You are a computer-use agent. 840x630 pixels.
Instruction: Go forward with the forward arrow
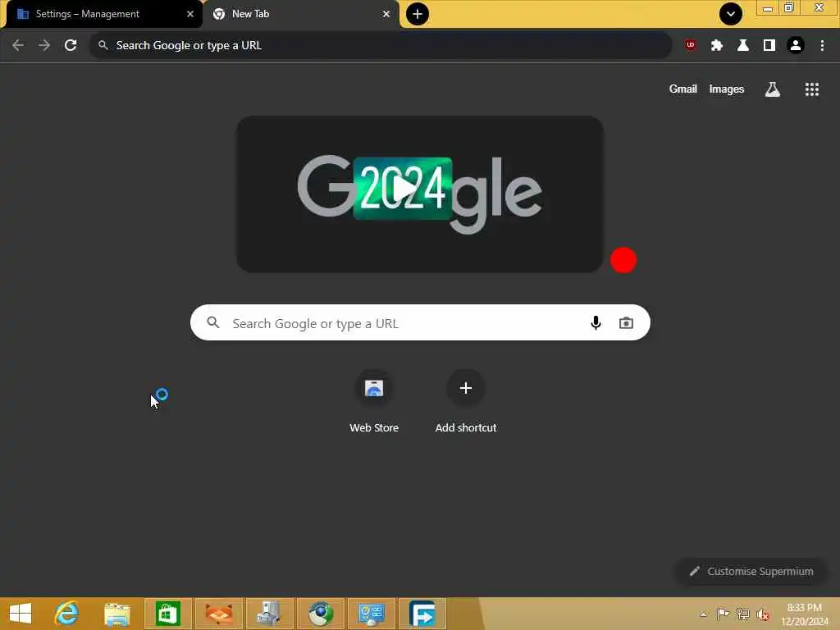coord(44,46)
